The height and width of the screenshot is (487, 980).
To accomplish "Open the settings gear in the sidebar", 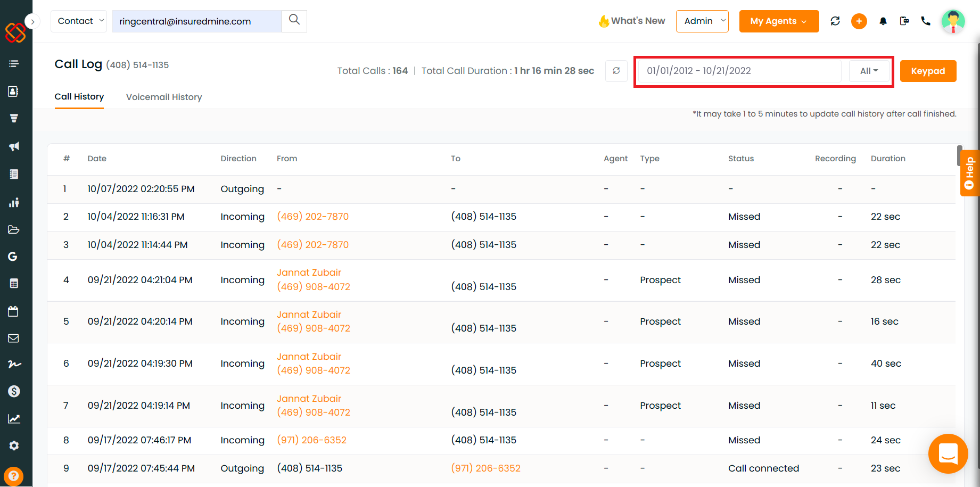I will click(14, 446).
